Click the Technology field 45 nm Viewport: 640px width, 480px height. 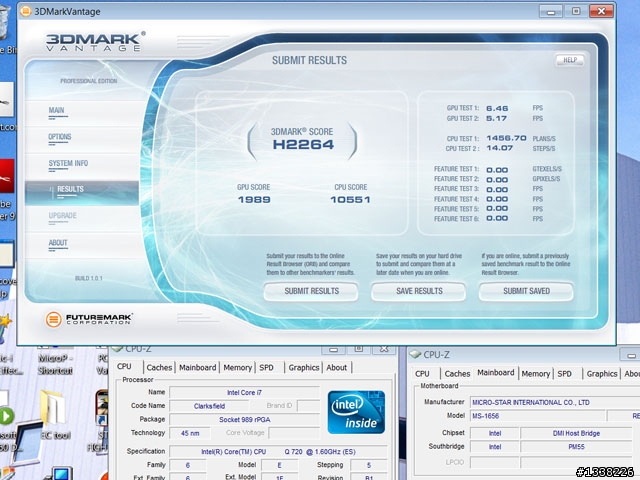coord(190,433)
